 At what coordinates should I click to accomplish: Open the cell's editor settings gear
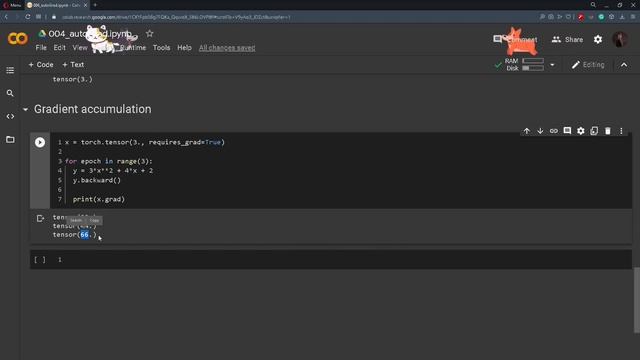coord(580,131)
